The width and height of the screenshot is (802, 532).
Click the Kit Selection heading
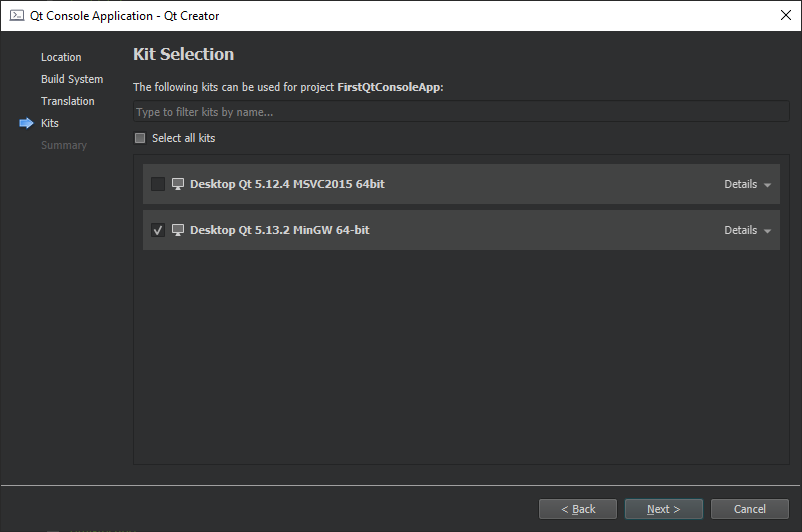tap(184, 54)
